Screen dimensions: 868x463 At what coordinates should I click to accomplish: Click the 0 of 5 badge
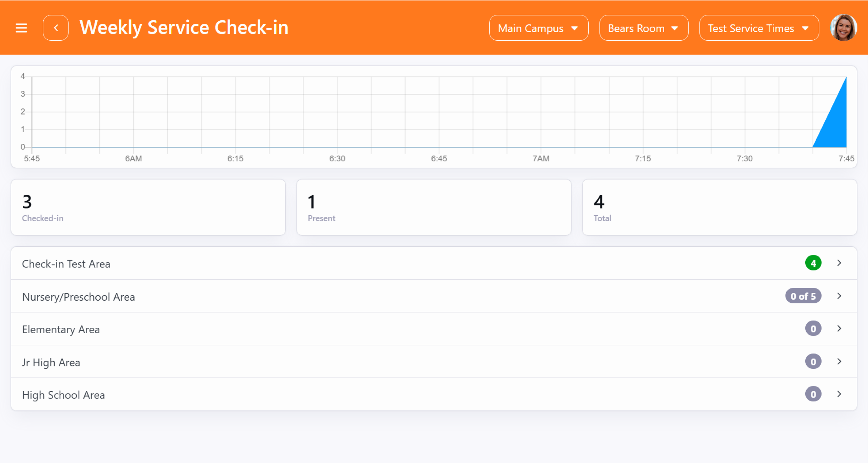click(x=803, y=296)
